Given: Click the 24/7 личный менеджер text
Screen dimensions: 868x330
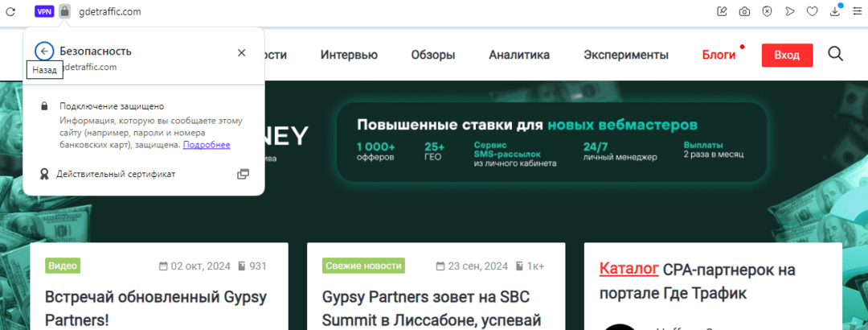Looking at the screenshot, I should [x=620, y=151].
